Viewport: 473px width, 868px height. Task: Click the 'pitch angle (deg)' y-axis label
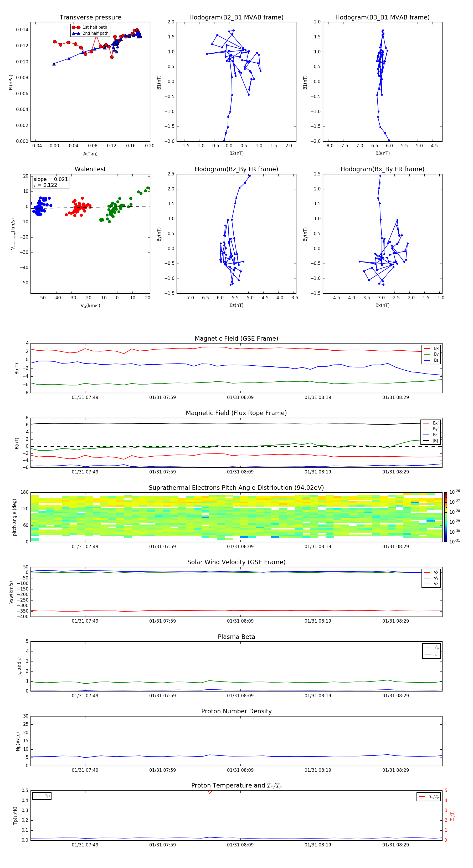pos(14,517)
